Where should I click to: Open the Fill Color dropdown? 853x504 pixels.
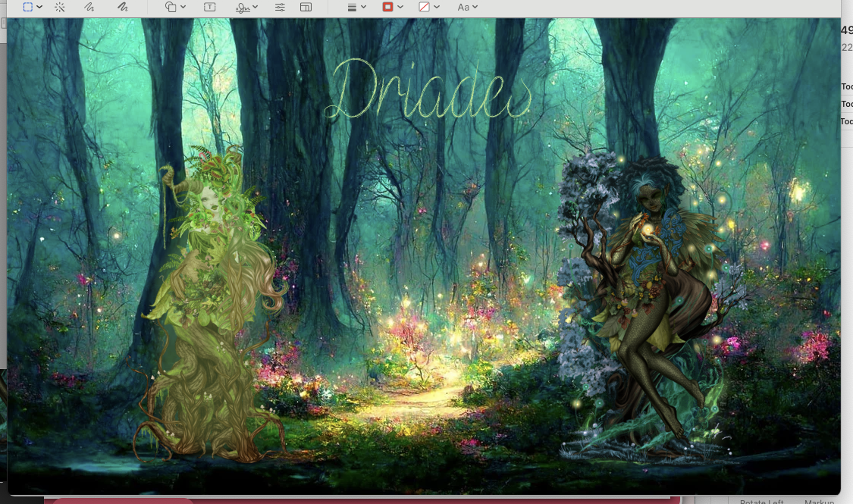tap(430, 7)
